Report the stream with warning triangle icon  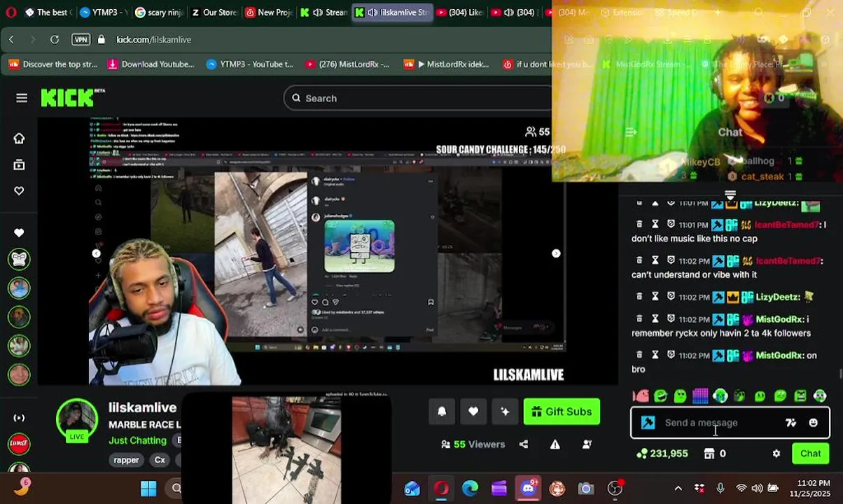[555, 444]
